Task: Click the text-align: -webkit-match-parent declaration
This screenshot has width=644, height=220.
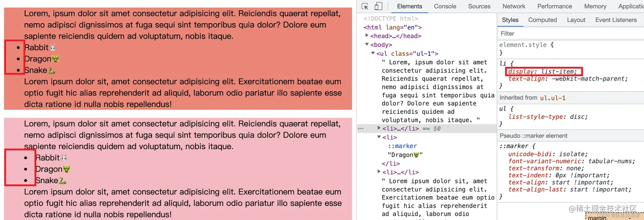Action: 568,79
